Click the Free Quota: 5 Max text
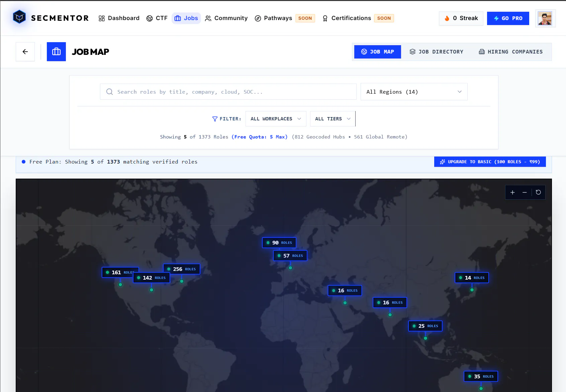Viewport: 566px width, 392px height. tap(260, 137)
